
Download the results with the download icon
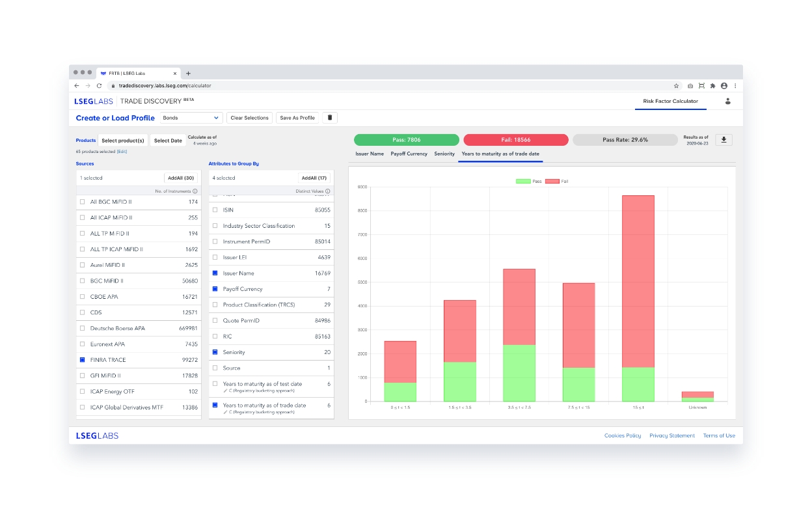(x=724, y=140)
